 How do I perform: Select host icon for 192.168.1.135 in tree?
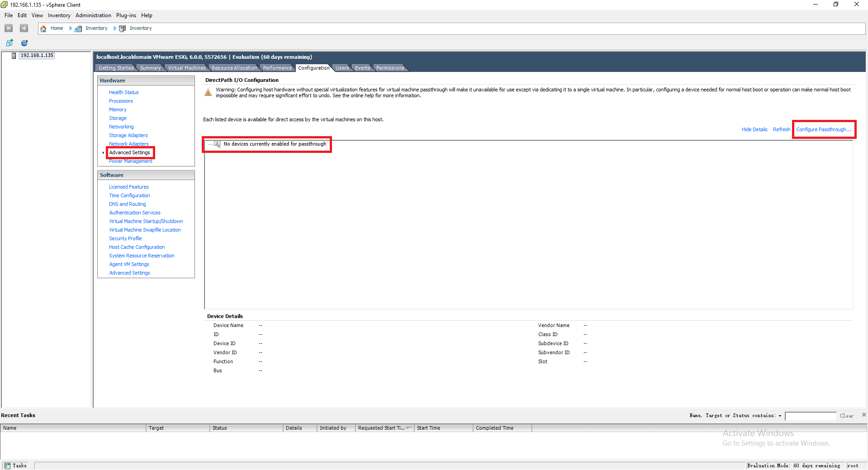point(14,56)
